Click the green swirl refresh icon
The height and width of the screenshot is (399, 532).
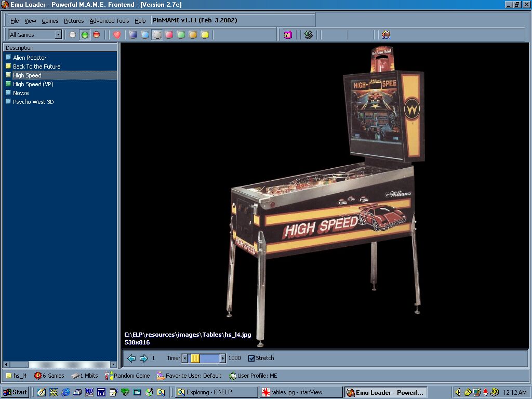point(309,35)
